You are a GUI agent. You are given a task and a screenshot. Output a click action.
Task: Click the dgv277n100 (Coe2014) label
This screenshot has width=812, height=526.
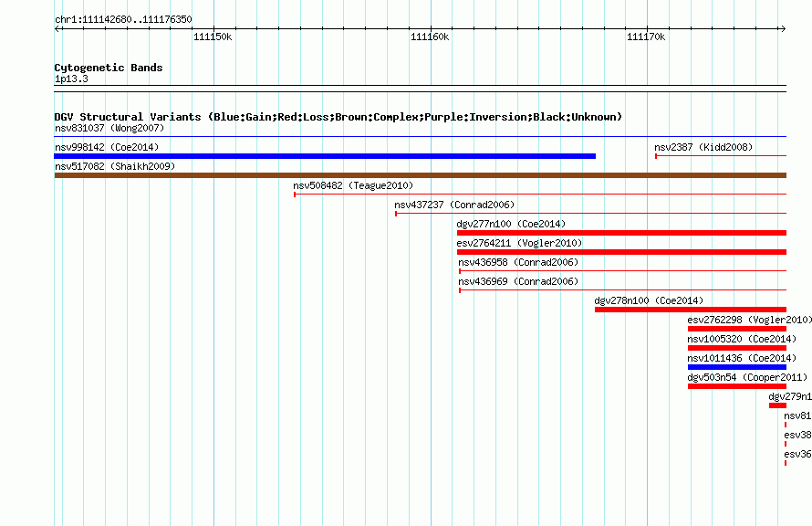click(x=511, y=224)
